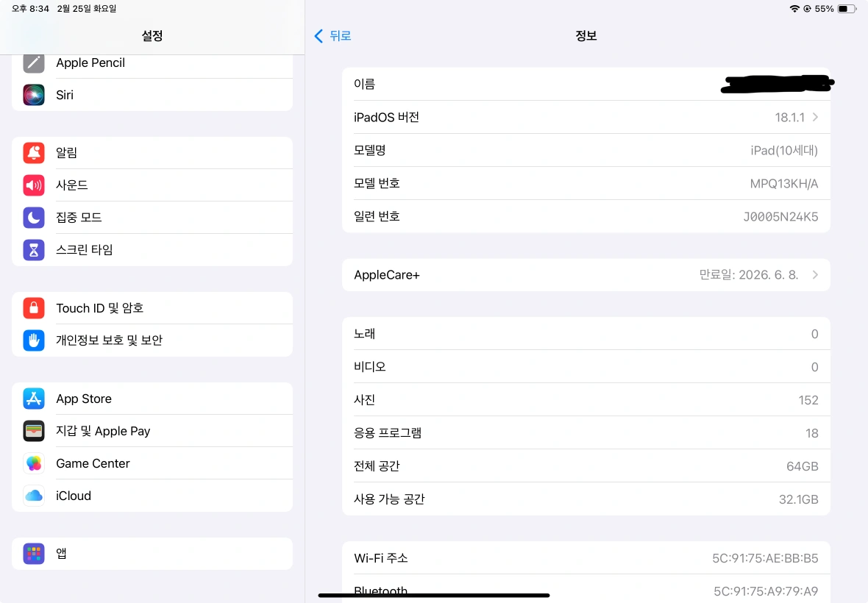Tap the red bell 알림 icon
This screenshot has width=868, height=603.
(x=34, y=153)
